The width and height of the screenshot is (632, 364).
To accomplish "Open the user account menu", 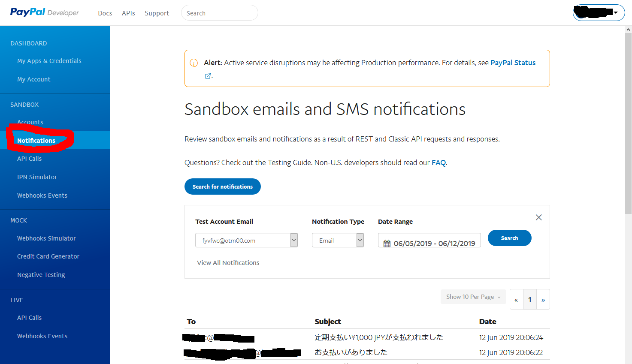I will (x=599, y=13).
